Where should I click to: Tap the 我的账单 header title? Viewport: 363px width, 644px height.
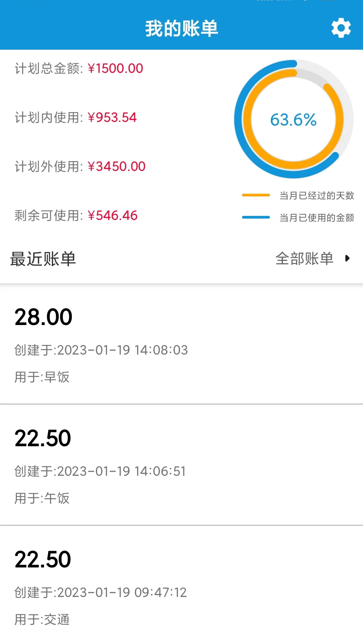182,28
